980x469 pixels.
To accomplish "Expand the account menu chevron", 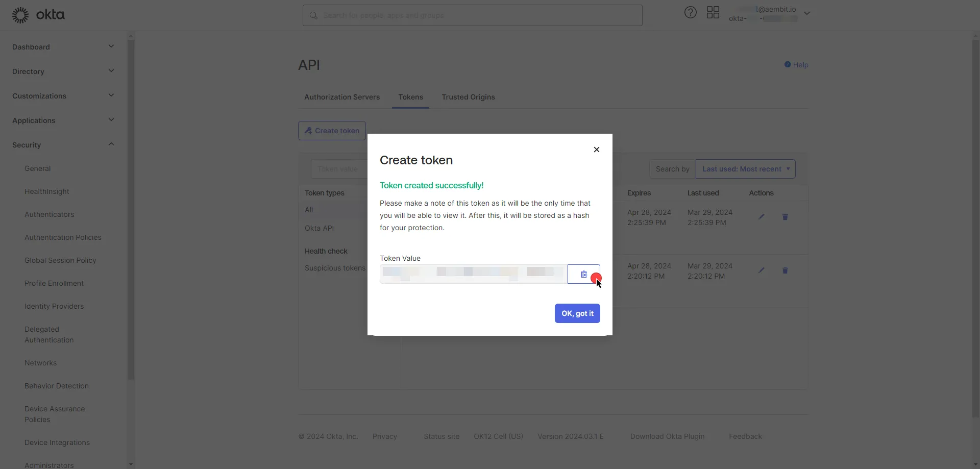I will (807, 13).
